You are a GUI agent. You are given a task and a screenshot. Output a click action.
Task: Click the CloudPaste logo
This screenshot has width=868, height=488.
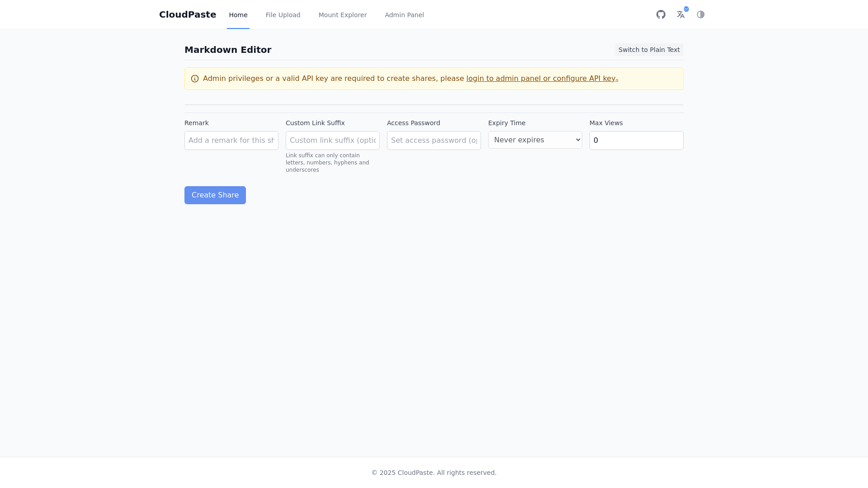(x=188, y=14)
